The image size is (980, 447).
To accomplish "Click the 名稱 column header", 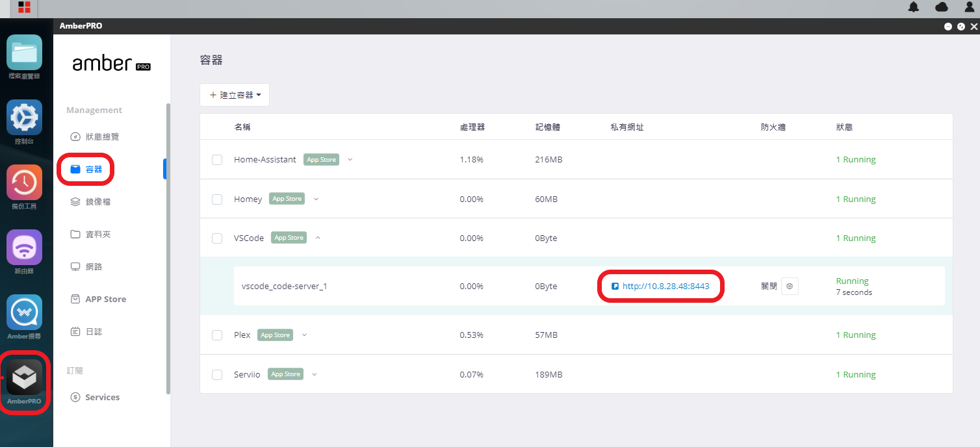I will (242, 127).
